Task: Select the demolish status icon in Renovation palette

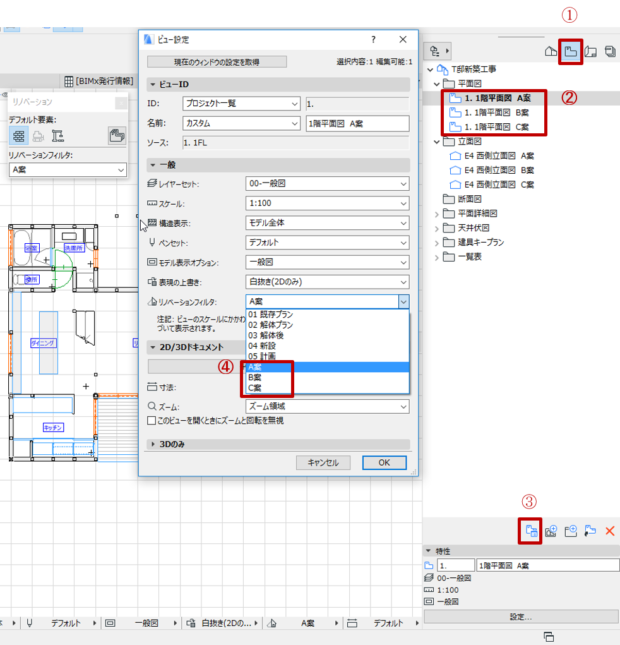Action: pos(38,136)
